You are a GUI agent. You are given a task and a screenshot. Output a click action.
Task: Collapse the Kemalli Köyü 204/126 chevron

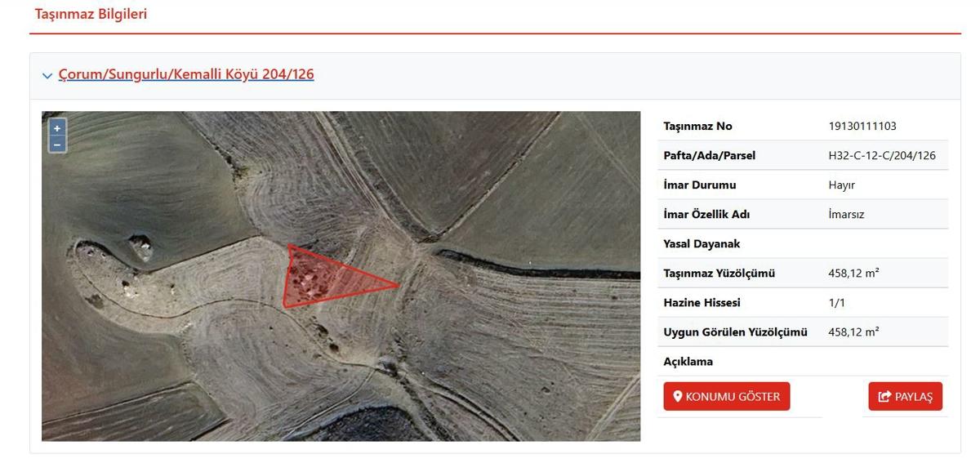click(x=47, y=75)
